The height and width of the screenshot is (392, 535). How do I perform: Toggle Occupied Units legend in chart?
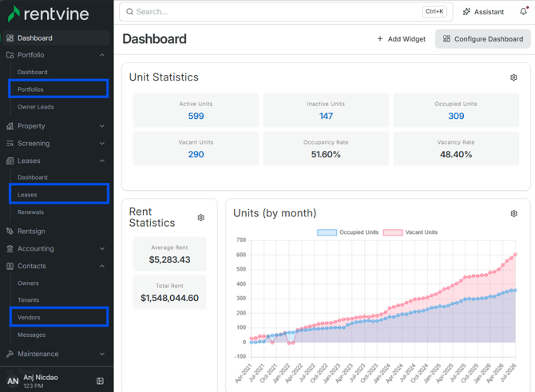point(347,232)
